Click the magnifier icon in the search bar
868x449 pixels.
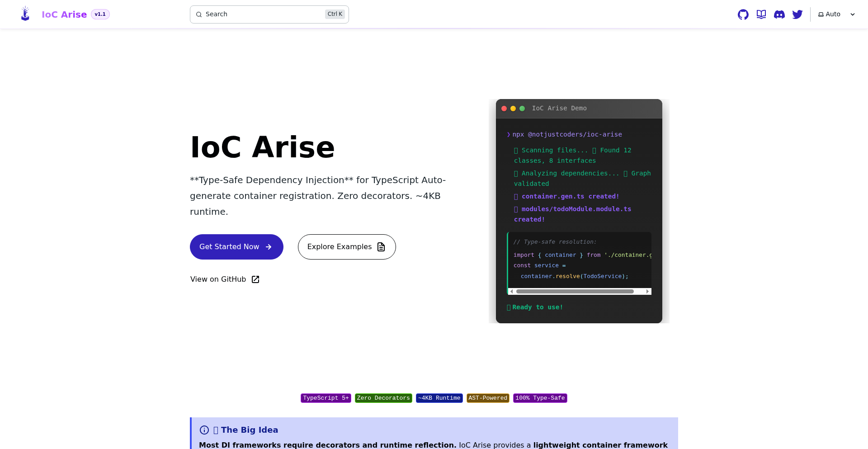pyautogui.click(x=199, y=14)
